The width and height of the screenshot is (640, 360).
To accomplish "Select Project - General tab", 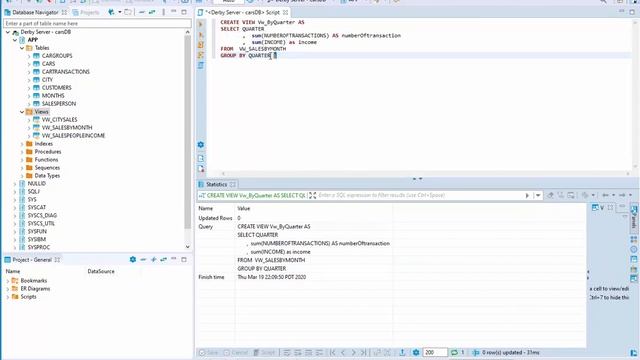I will coord(32,260).
